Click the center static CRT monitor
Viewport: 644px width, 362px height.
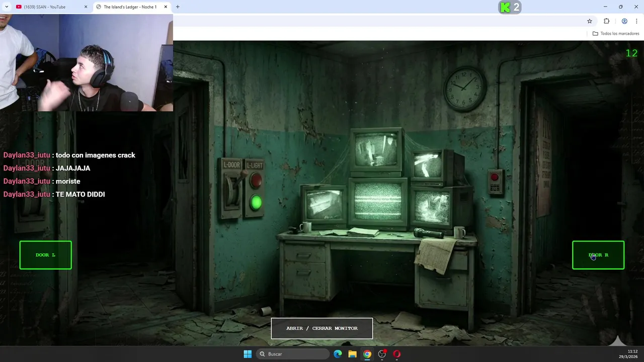pos(379,201)
